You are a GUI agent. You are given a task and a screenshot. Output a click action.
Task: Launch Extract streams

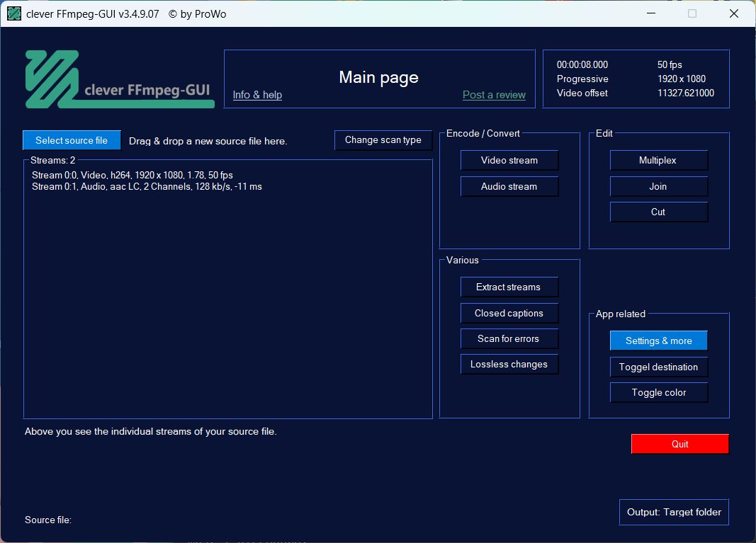coord(509,287)
